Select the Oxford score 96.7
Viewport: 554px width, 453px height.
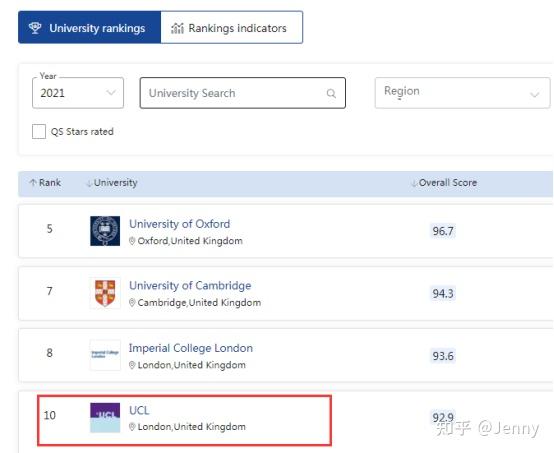(x=443, y=231)
